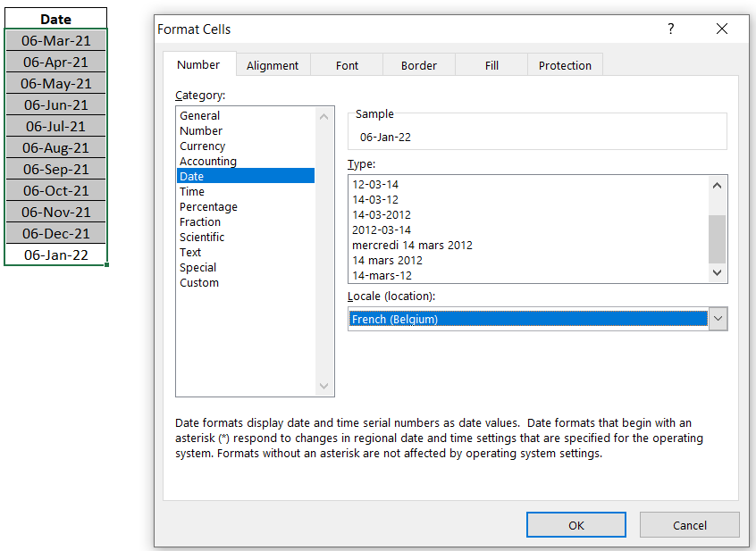Switch to the Protection tab

pos(565,64)
